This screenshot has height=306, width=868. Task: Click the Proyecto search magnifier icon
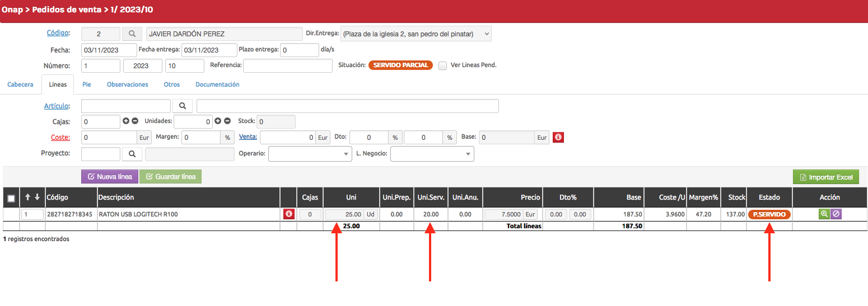(x=132, y=154)
